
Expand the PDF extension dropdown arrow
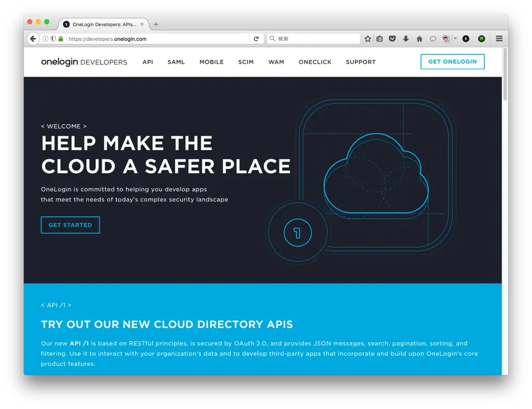pyautogui.click(x=455, y=39)
